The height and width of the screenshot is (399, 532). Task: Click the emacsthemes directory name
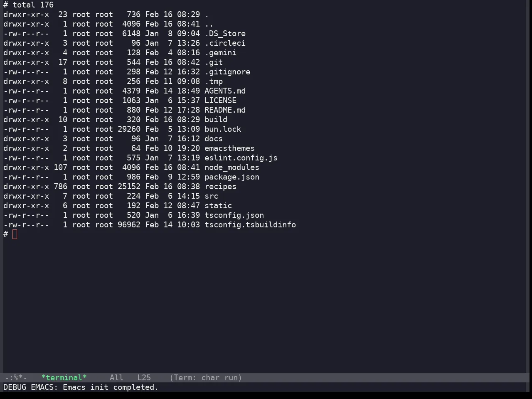229,148
